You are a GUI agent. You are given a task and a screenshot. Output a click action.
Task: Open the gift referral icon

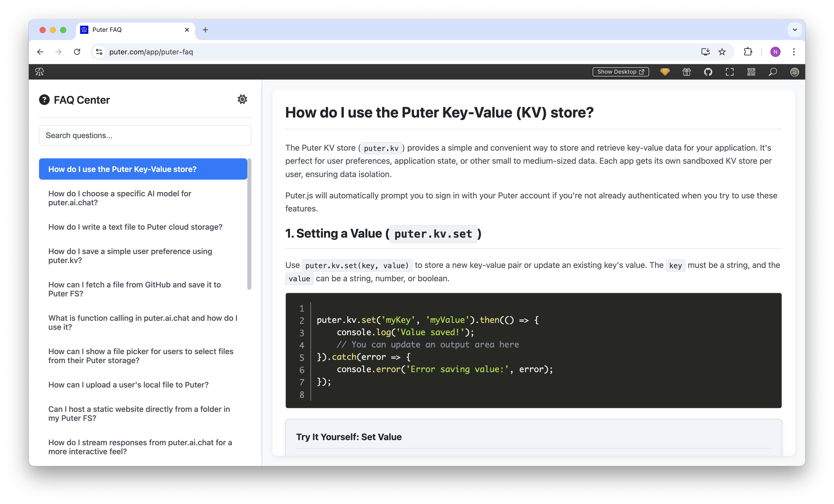(686, 72)
